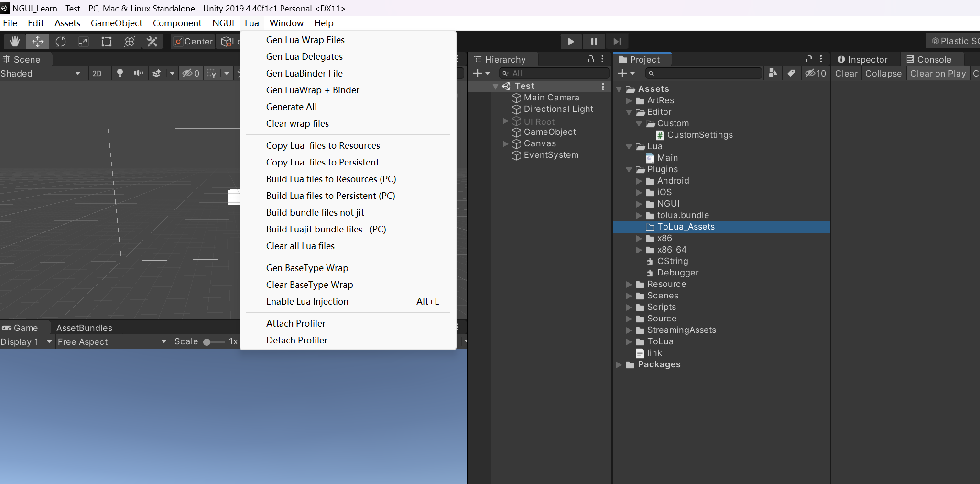Image resolution: width=980 pixels, height=484 pixels.
Task: Open Hierarchy create plus dropdown
Action: point(481,73)
